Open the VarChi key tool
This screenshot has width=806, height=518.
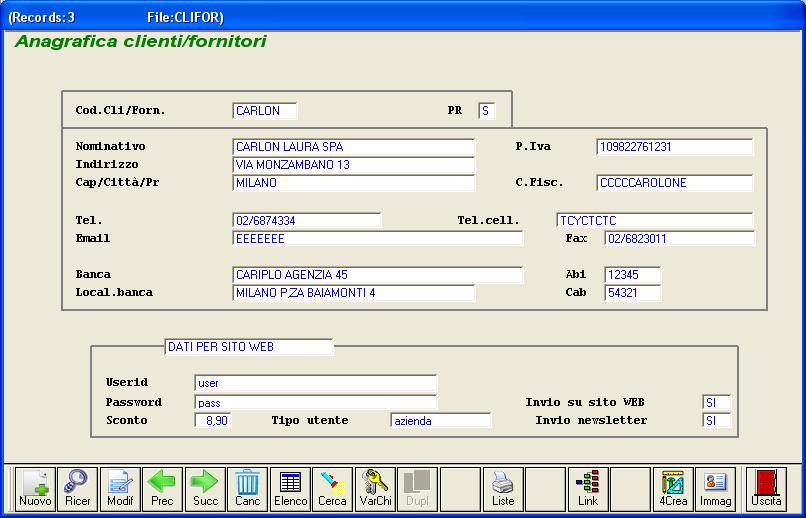pos(375,489)
